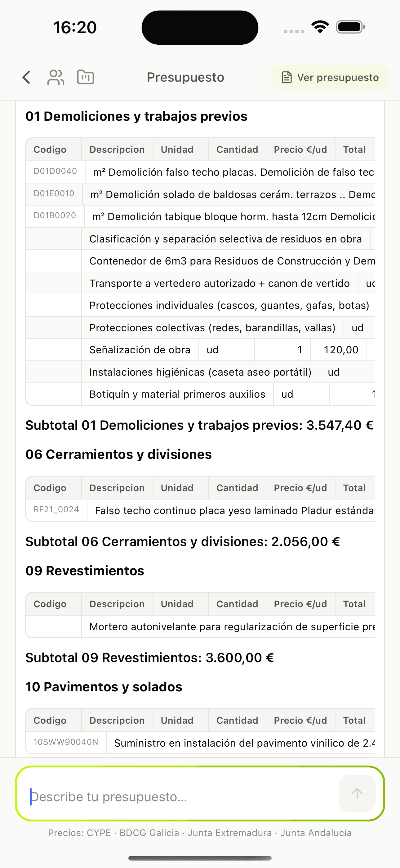Tap 'Transporte a vertedero autorizado' description
The image size is (400, 868).
click(220, 283)
